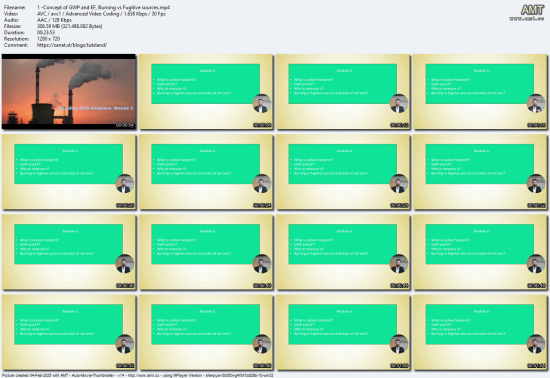Click resolution value '1280 x 720'
Viewport: 550px width, 378px height.
[48, 39]
